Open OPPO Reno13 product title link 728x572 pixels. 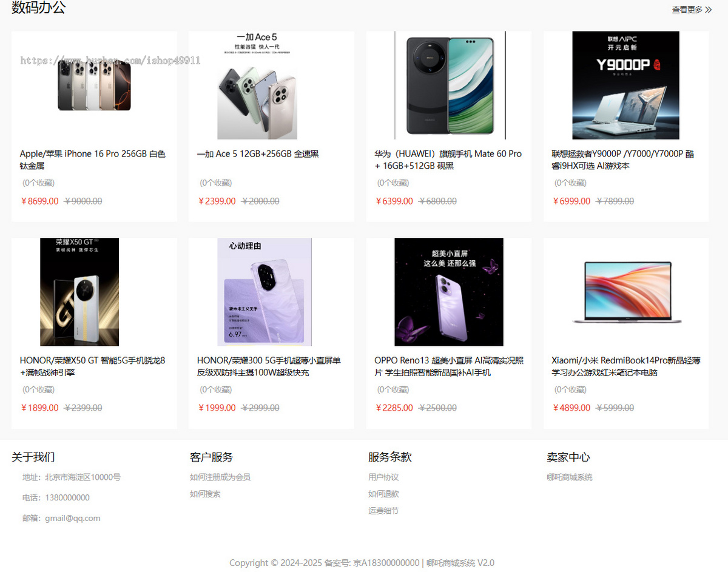(x=449, y=366)
